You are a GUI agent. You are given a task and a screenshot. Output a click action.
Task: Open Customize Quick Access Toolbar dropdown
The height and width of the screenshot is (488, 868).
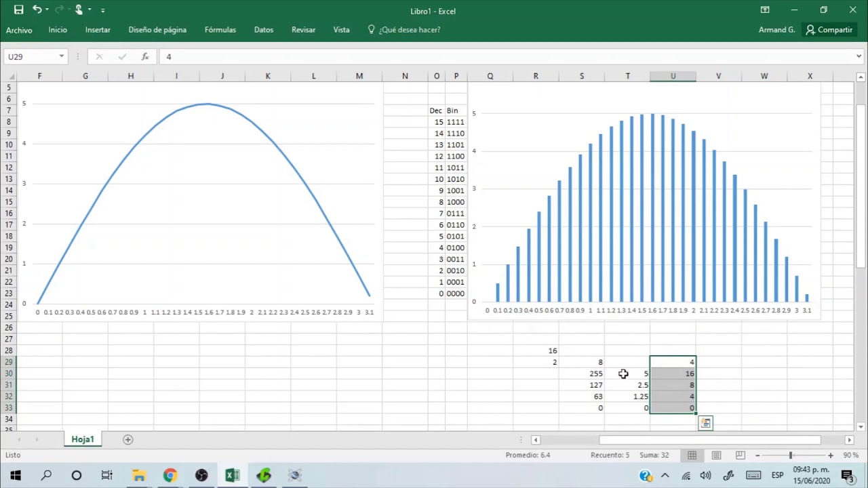103,10
